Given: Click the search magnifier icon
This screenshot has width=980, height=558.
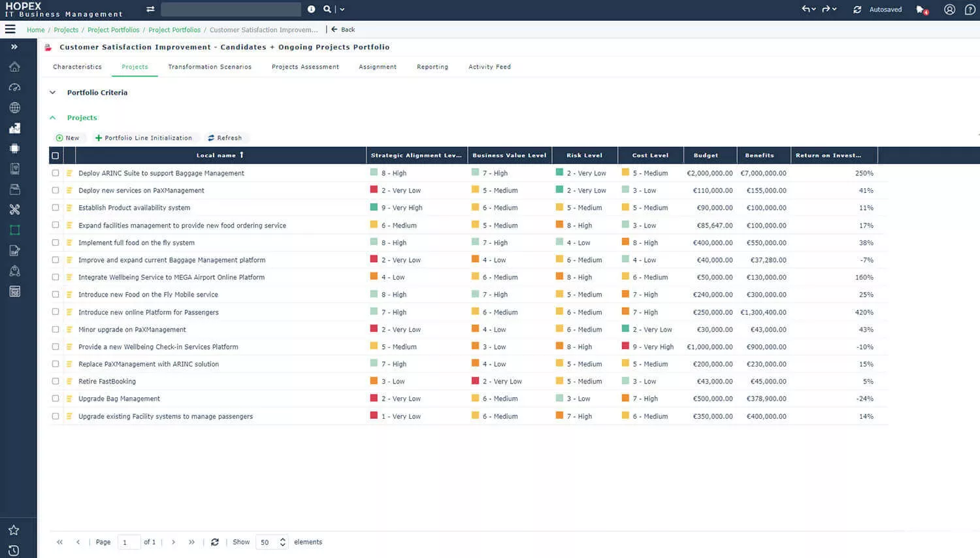Looking at the screenshot, I should (x=327, y=9).
